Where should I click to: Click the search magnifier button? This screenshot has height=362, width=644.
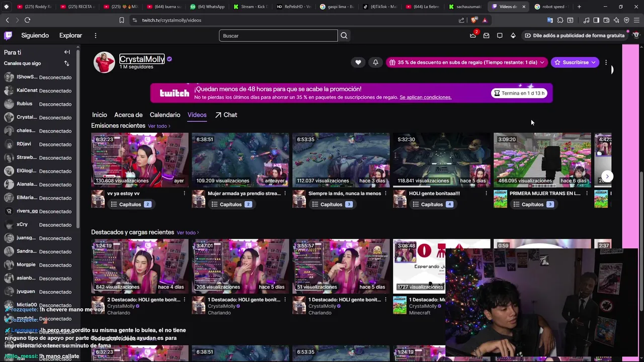(x=344, y=36)
